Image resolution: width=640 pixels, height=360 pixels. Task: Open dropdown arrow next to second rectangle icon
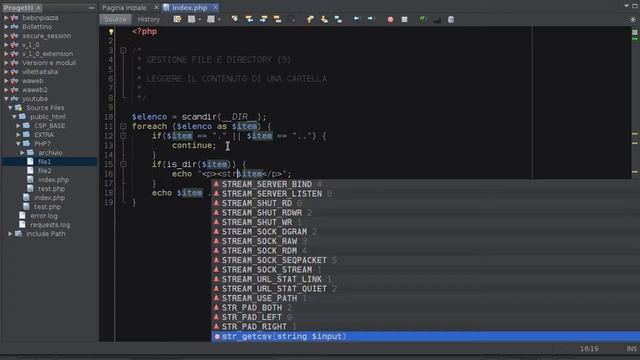click(219, 20)
